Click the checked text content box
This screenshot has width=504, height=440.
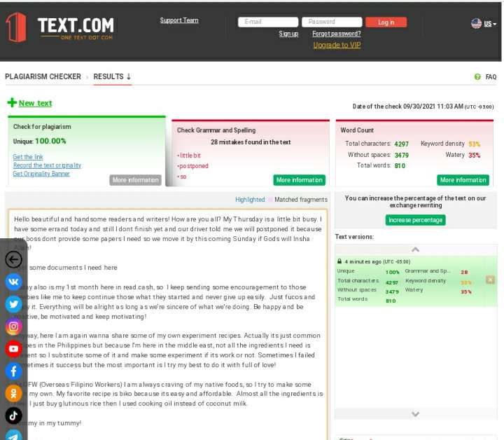click(167, 324)
